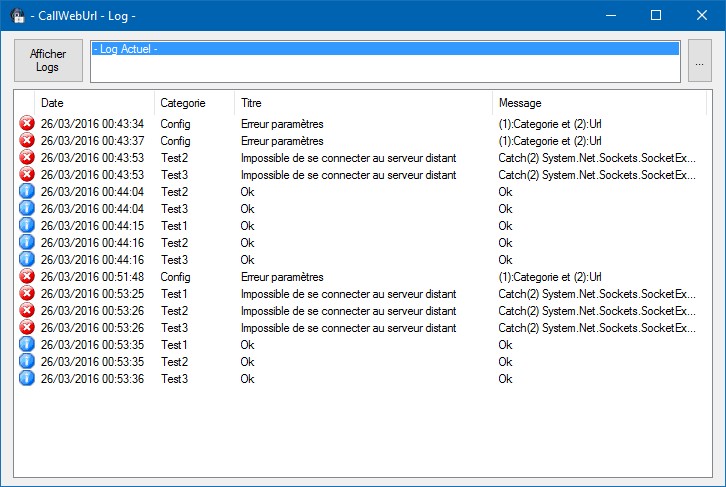
Task: Select the '- Log Actuel -' list entry
Action: click(x=385, y=49)
